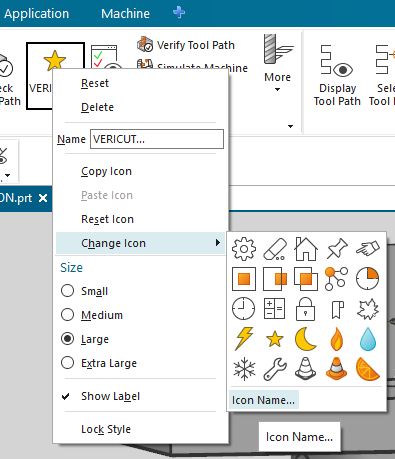Select the orange node network icon

pyautogui.click(x=337, y=279)
